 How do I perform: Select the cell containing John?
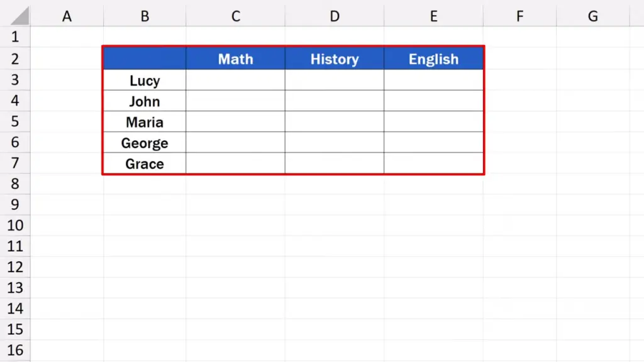145,101
